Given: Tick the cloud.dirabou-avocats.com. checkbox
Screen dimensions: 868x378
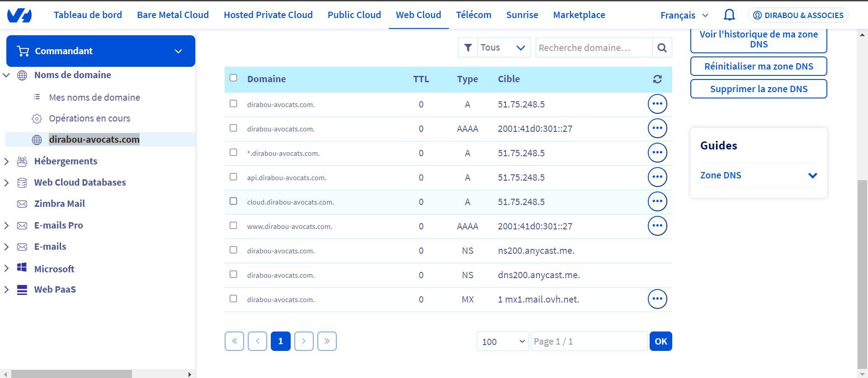Looking at the screenshot, I should click(x=233, y=201).
